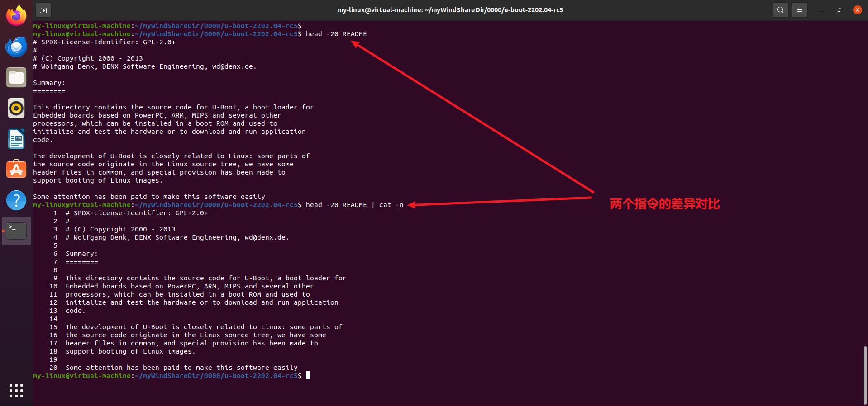
Task: Click line number 1 in cat output
Action: click(x=55, y=213)
